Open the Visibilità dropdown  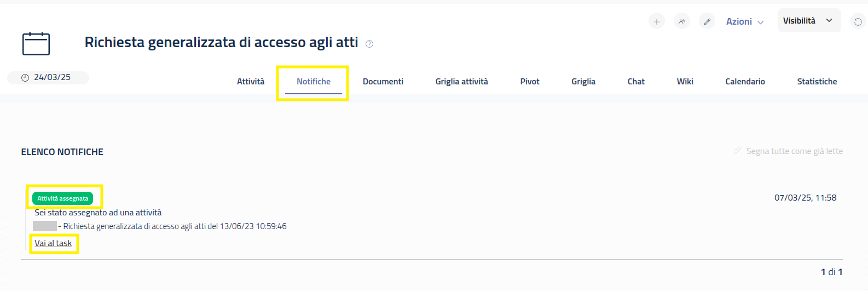click(809, 21)
